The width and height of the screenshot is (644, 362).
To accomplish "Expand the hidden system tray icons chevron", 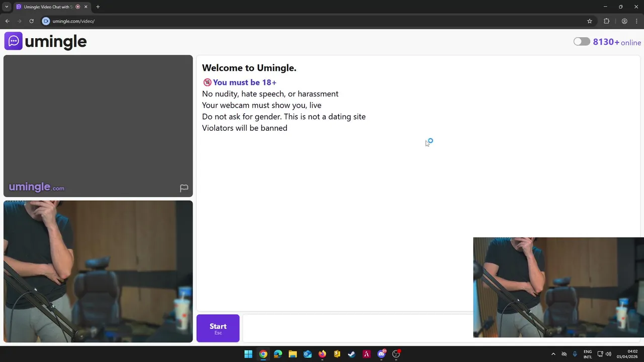I will click(553, 354).
